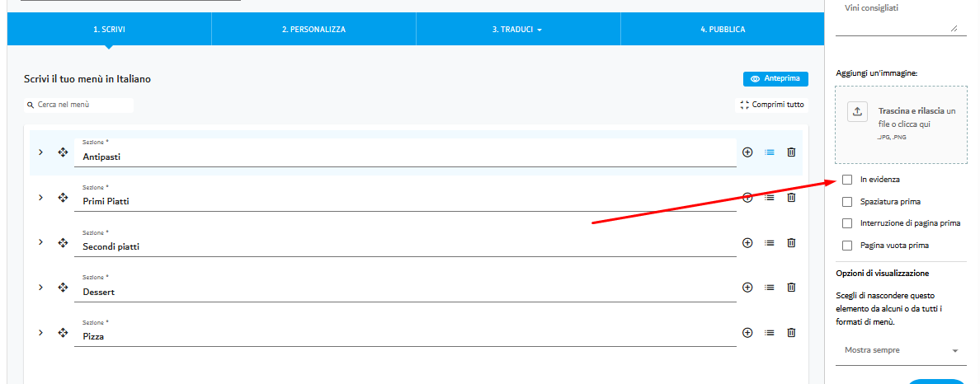Delete the Dessert section
This screenshot has height=384, width=980.
[x=790, y=288]
